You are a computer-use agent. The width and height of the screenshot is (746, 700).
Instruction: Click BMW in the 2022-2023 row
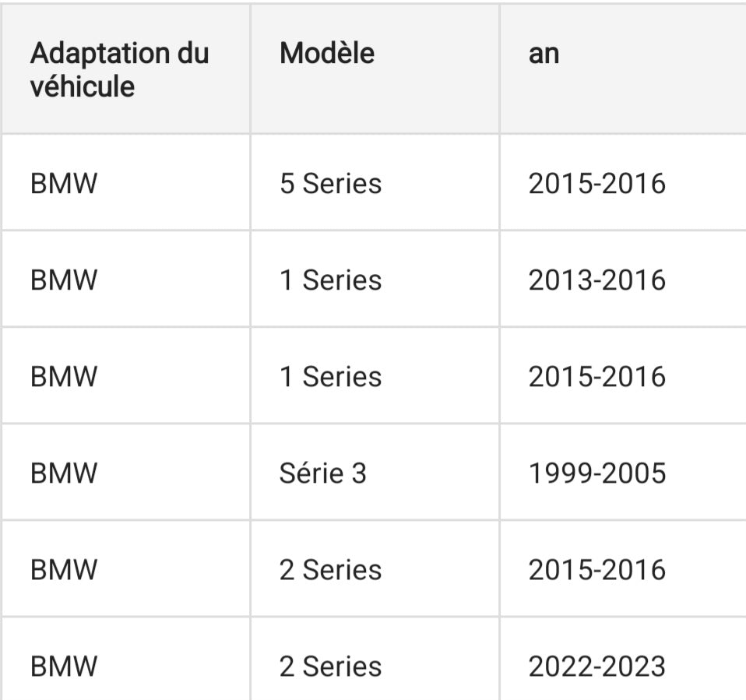pos(64,667)
